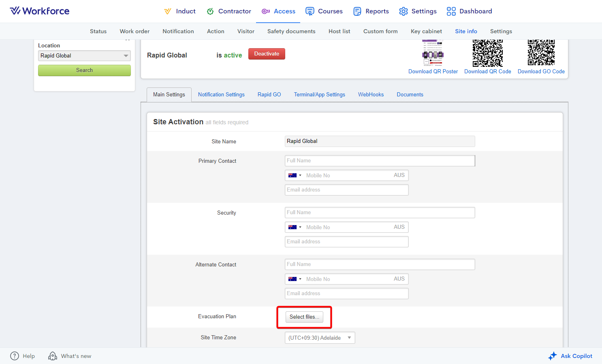Select the Custom form submenu item
This screenshot has height=364, width=602.
click(x=380, y=31)
